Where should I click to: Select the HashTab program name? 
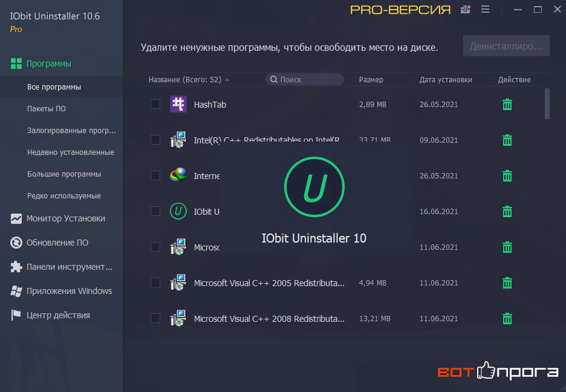210,105
